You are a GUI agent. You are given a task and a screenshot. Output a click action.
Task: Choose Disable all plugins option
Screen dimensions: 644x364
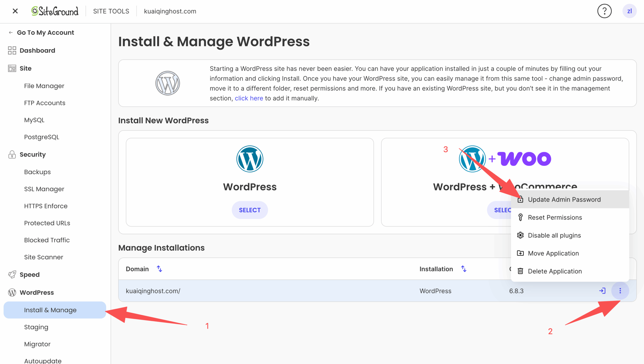(x=554, y=235)
